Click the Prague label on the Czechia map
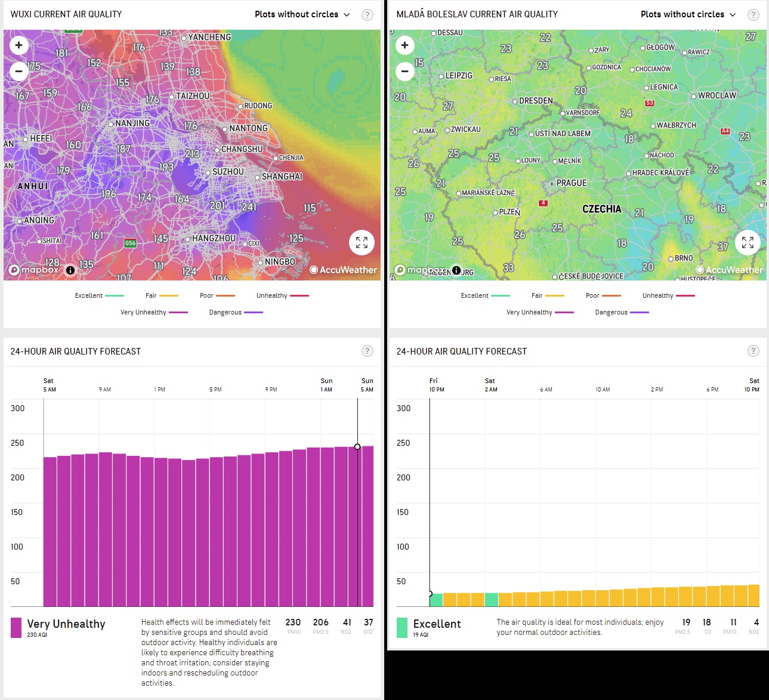Screen dimensions: 769x700 click(571, 183)
